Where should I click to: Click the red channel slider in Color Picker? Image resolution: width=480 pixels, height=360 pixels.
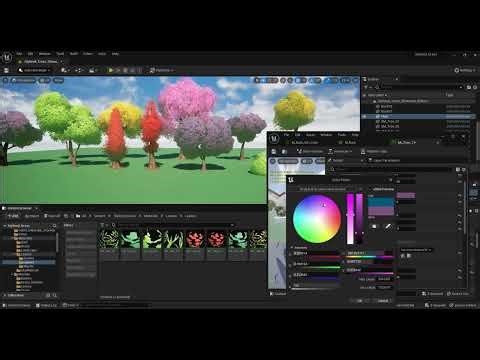(317, 254)
